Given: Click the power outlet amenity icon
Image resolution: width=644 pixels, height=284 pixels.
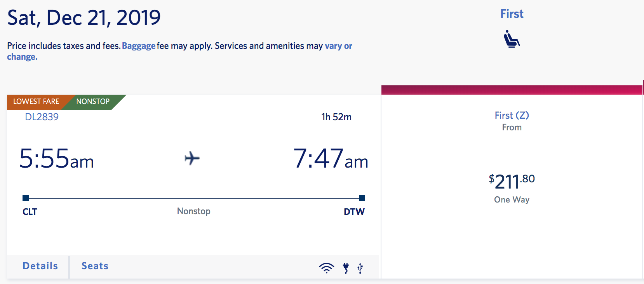Looking at the screenshot, I should click(x=346, y=268).
